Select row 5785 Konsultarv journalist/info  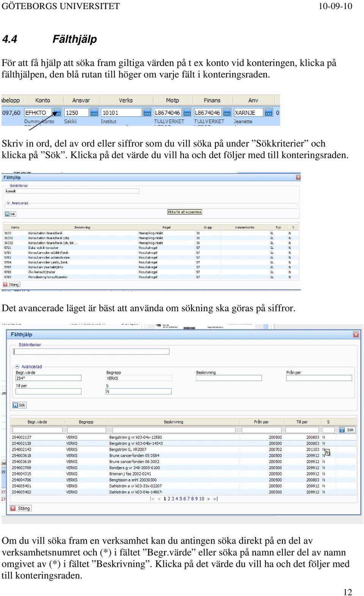[151, 267]
